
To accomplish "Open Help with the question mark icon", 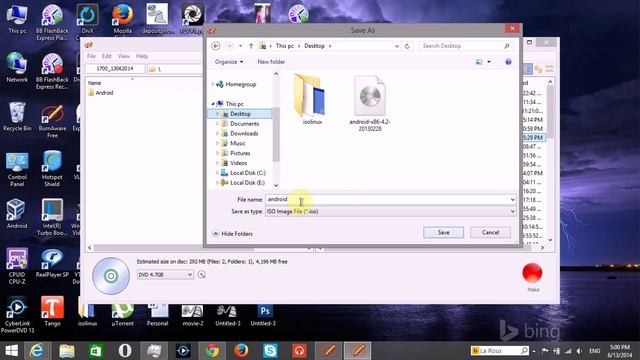I will 508,62.
